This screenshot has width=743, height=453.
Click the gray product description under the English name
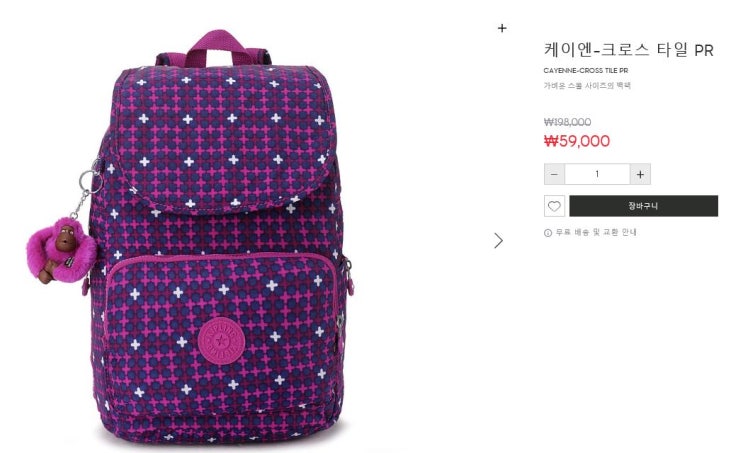pos(587,86)
